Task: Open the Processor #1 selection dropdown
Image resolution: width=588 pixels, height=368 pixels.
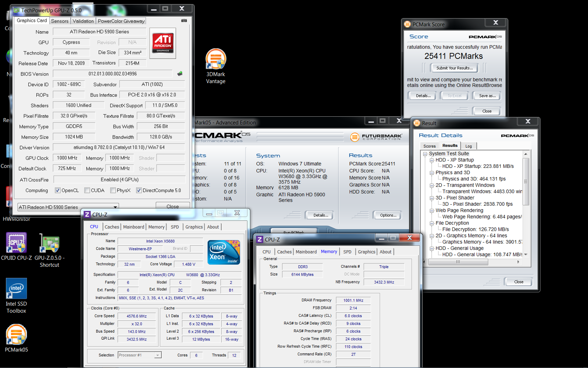Action: pos(140,355)
